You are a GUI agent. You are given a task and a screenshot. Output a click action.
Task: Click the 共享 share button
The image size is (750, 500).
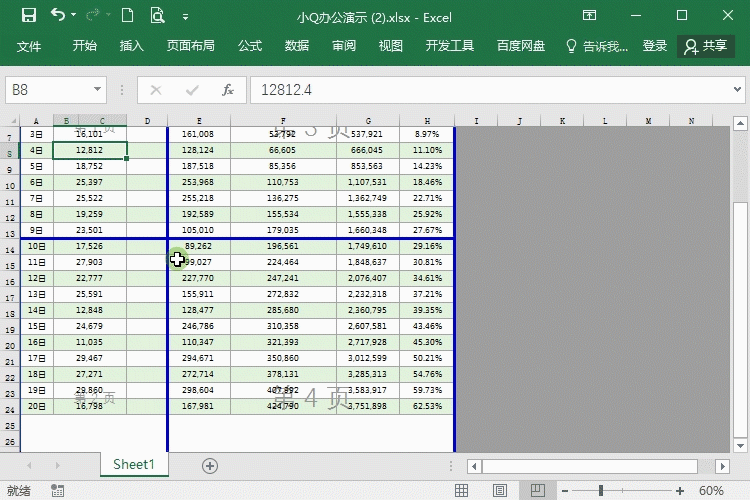pyautogui.click(x=706, y=46)
